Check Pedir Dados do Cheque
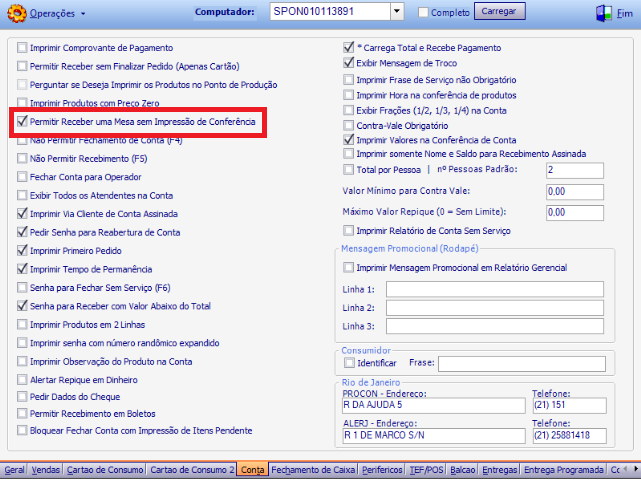641x480 pixels. tap(22, 397)
